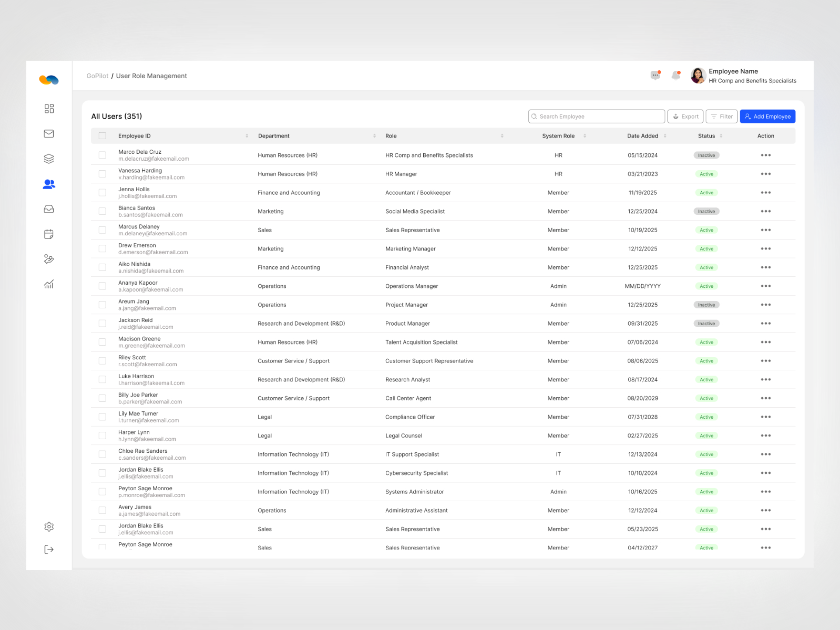
Task: Open the chat messages icon in top bar
Action: [x=655, y=75]
